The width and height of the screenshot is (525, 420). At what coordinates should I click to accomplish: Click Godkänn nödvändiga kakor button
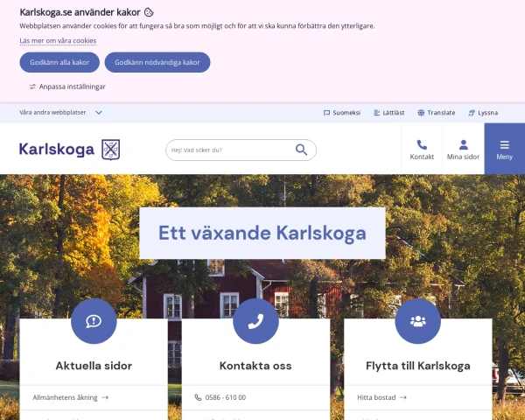[157, 62]
